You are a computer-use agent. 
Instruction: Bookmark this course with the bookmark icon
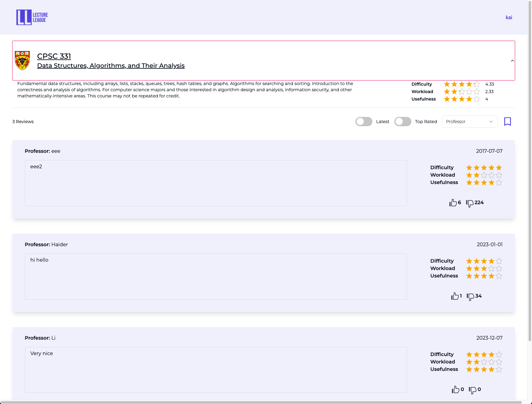pyautogui.click(x=507, y=122)
